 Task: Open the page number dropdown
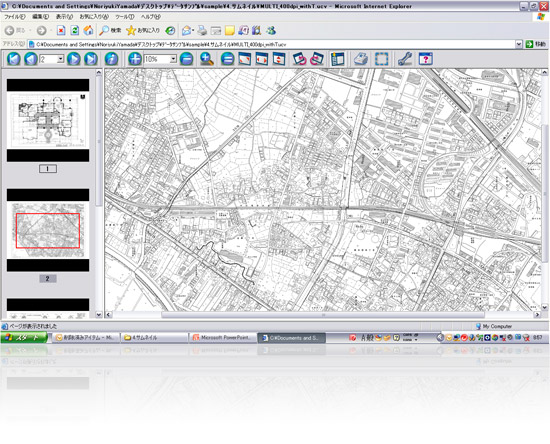[x=60, y=59]
